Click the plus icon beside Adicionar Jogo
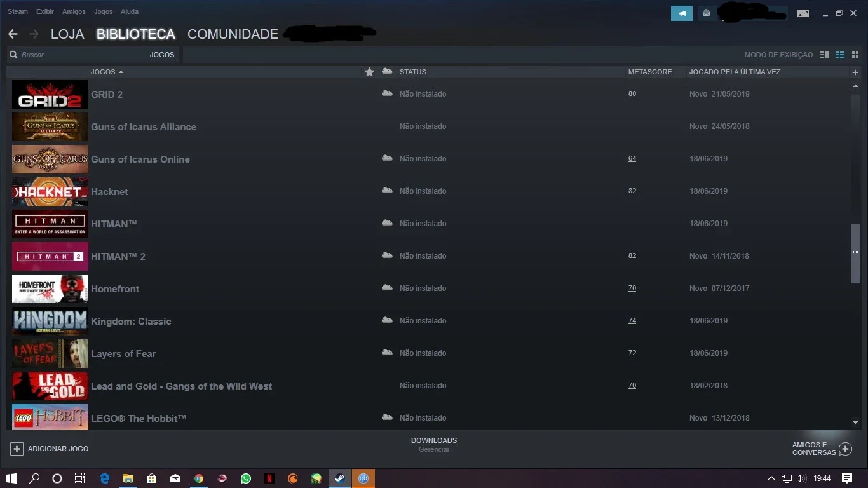The width and height of the screenshot is (868, 488). 17,449
